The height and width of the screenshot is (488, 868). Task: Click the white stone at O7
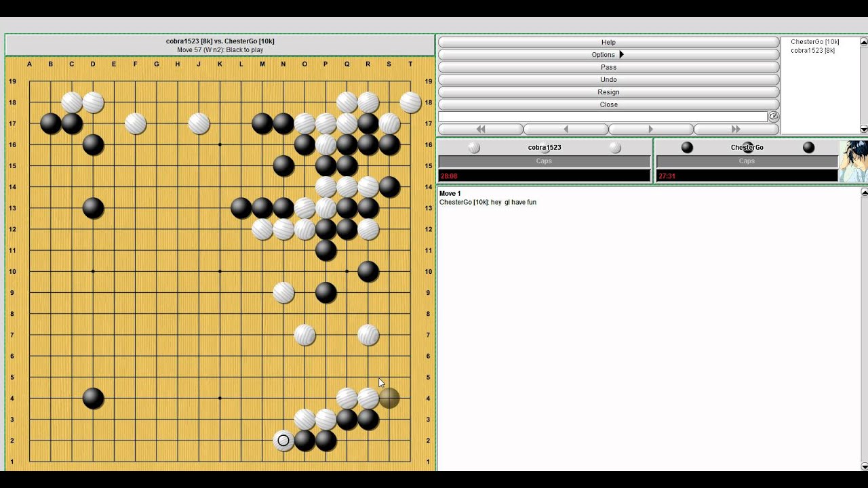point(304,335)
